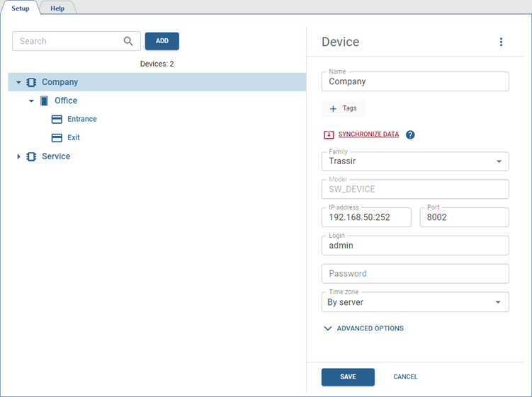The width and height of the screenshot is (532, 397).
Task: Collapse the Company tree node
Action: click(18, 83)
